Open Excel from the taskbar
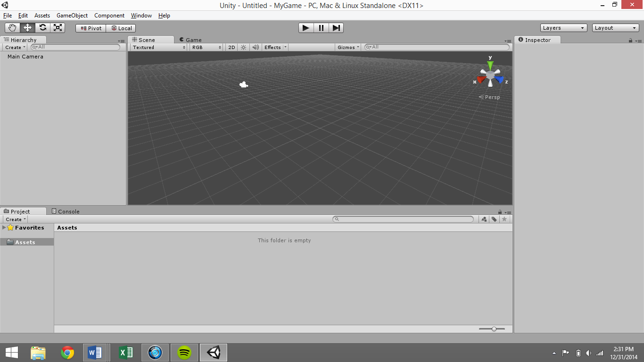 point(126,353)
